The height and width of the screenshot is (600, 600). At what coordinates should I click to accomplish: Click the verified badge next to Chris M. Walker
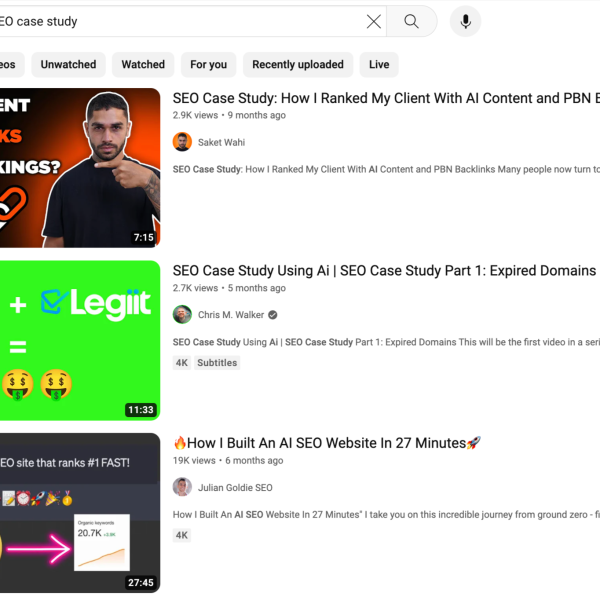pos(272,315)
